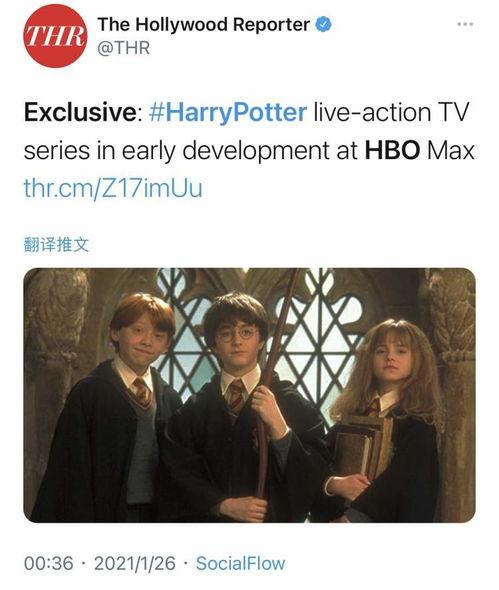Open the #HarryPotter hashtag

coord(228,112)
